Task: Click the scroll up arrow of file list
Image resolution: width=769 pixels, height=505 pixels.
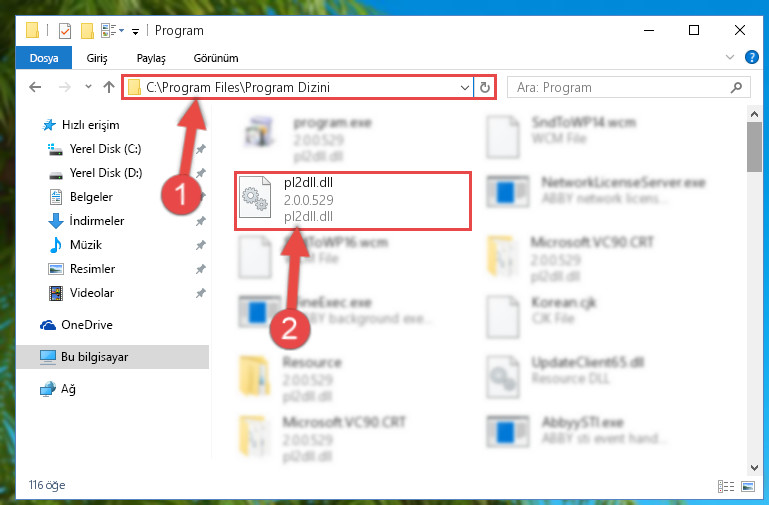Action: [754, 114]
